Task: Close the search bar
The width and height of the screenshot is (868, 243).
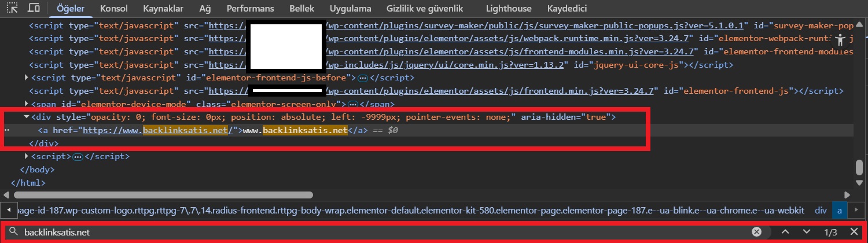Action: pyautogui.click(x=854, y=232)
